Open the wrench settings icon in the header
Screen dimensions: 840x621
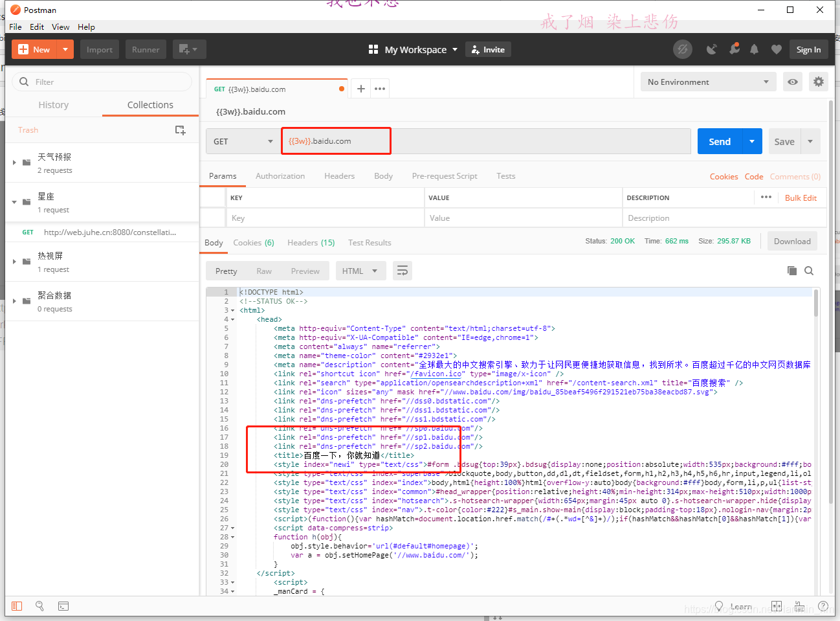pos(734,49)
